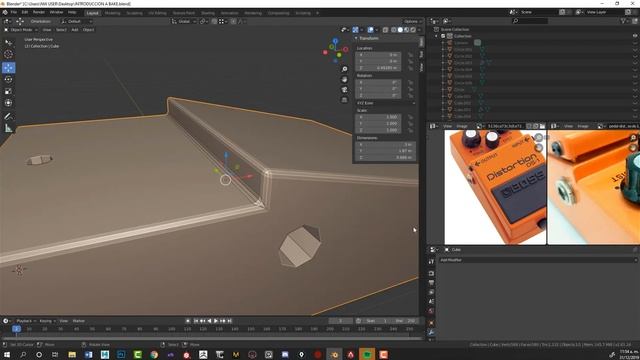
Task: Click the pan view hand icon
Action: pyautogui.click(x=344, y=79)
